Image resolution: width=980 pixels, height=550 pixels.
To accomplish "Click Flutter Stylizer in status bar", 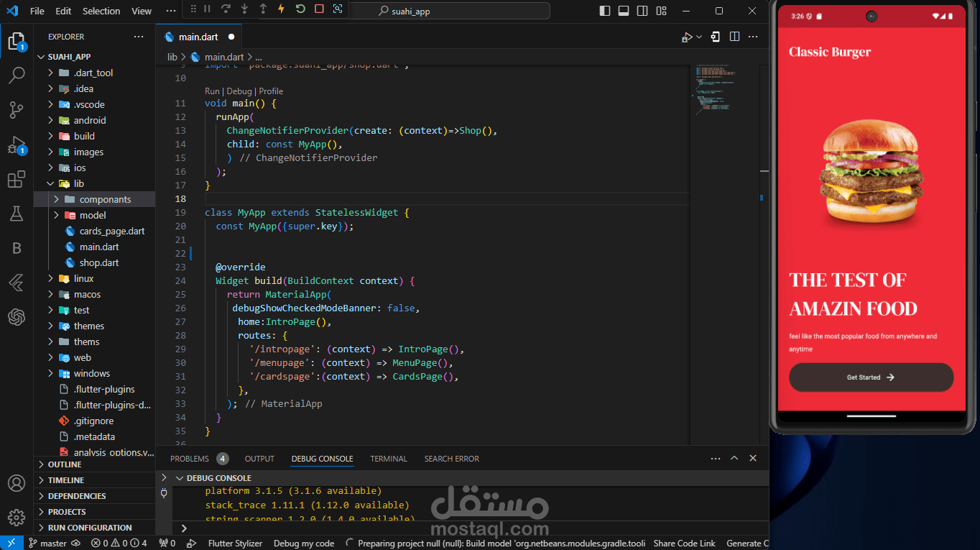I will click(235, 544).
